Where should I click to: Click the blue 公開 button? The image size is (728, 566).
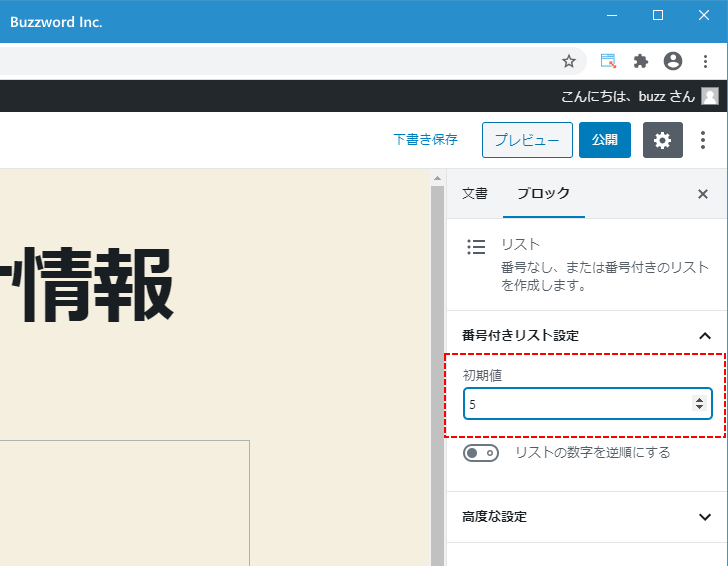tap(604, 140)
